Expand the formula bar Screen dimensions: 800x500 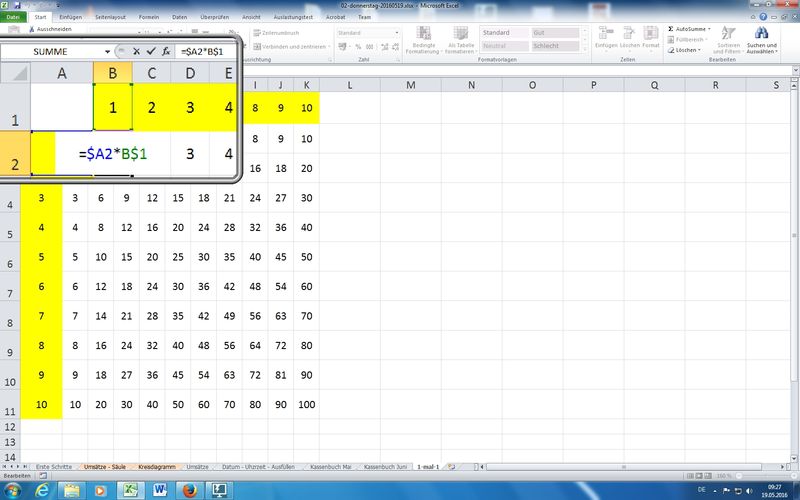[795, 70]
